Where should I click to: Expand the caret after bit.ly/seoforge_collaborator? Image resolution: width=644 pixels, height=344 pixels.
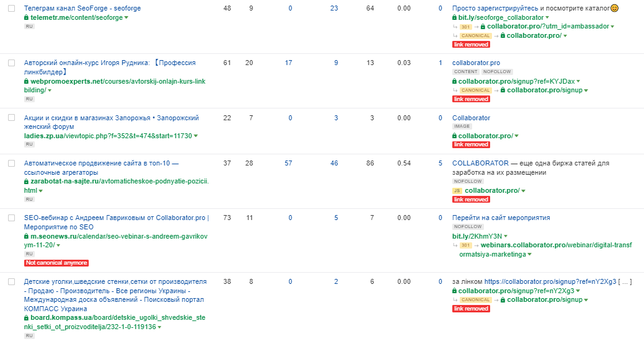(x=547, y=18)
